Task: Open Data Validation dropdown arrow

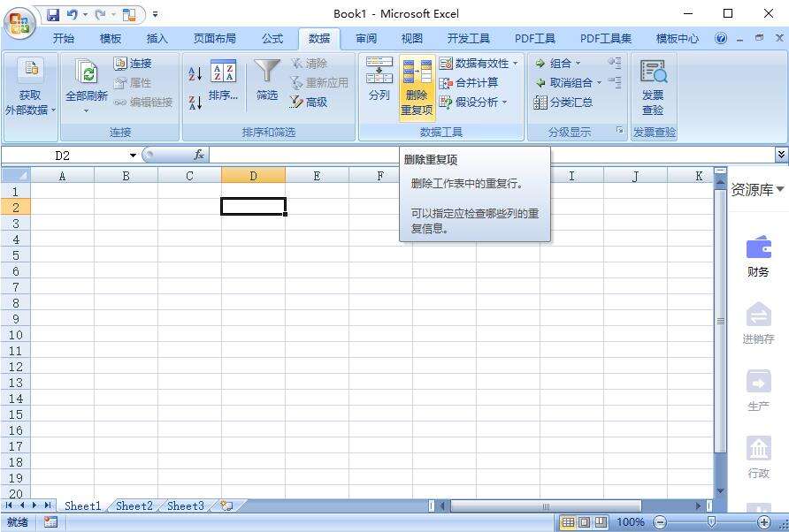Action: click(x=516, y=64)
